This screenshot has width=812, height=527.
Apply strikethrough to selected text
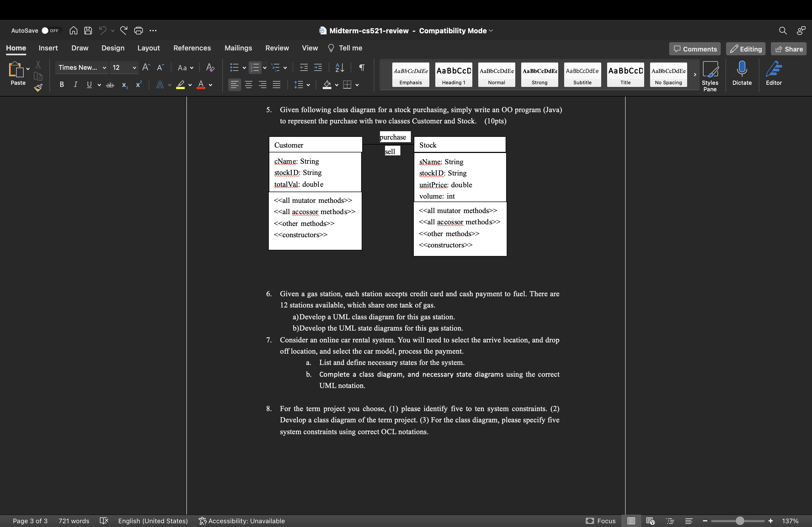110,85
